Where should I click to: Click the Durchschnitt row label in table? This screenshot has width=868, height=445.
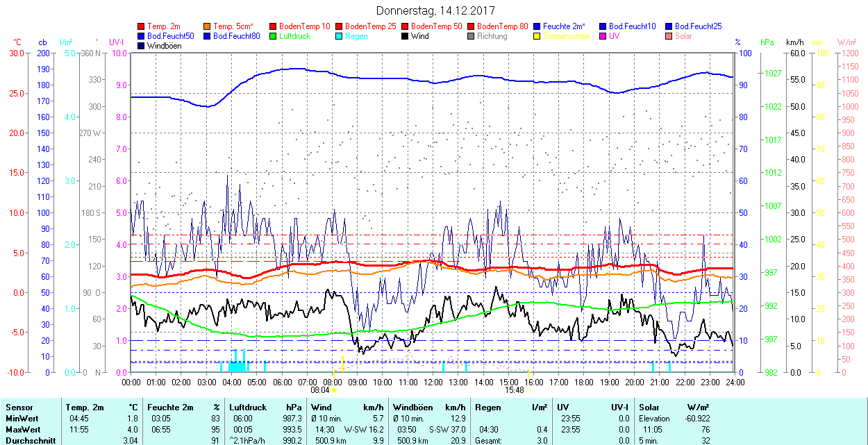[x=26, y=440]
